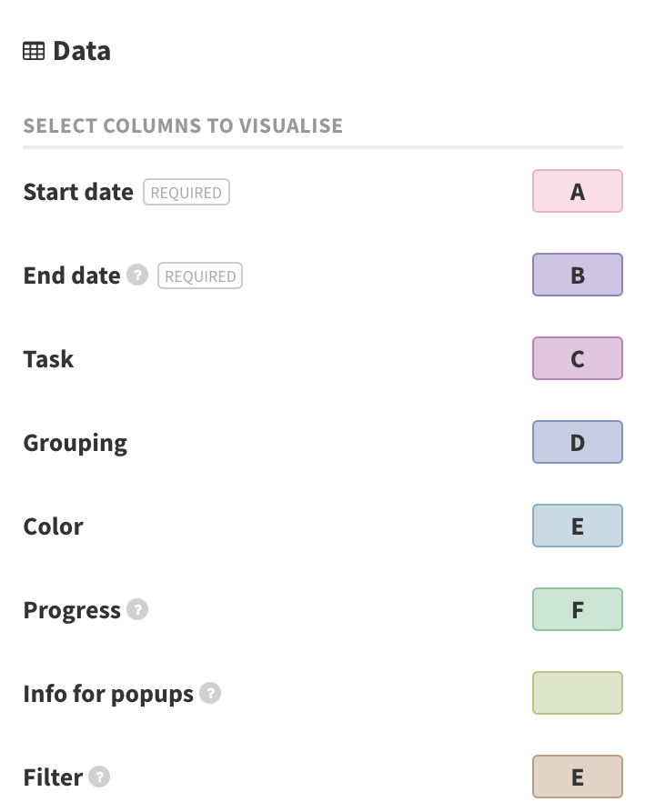This screenshot has width=655, height=812.
Task: Click the Data table grid icon
Action: click(x=34, y=51)
